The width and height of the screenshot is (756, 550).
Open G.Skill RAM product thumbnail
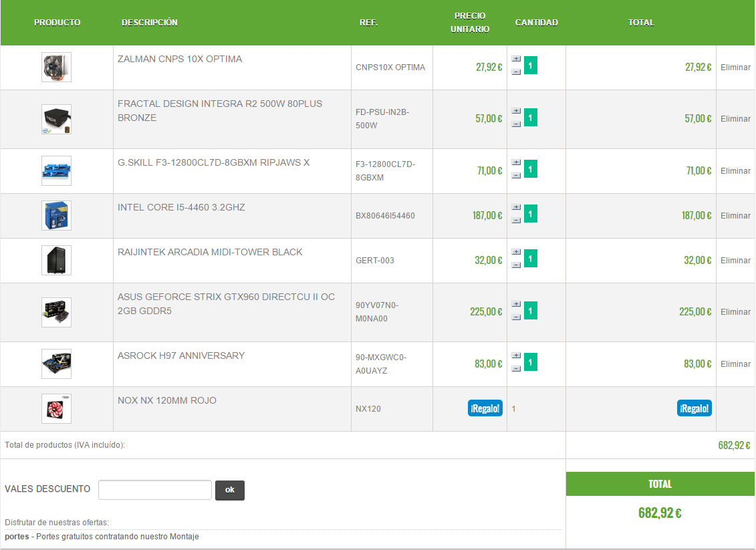56,170
